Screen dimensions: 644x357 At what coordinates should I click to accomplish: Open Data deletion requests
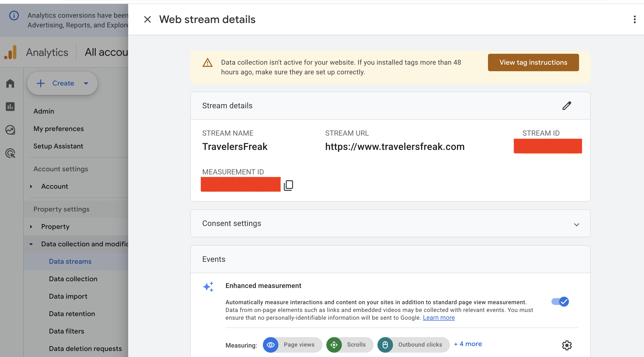(x=85, y=349)
